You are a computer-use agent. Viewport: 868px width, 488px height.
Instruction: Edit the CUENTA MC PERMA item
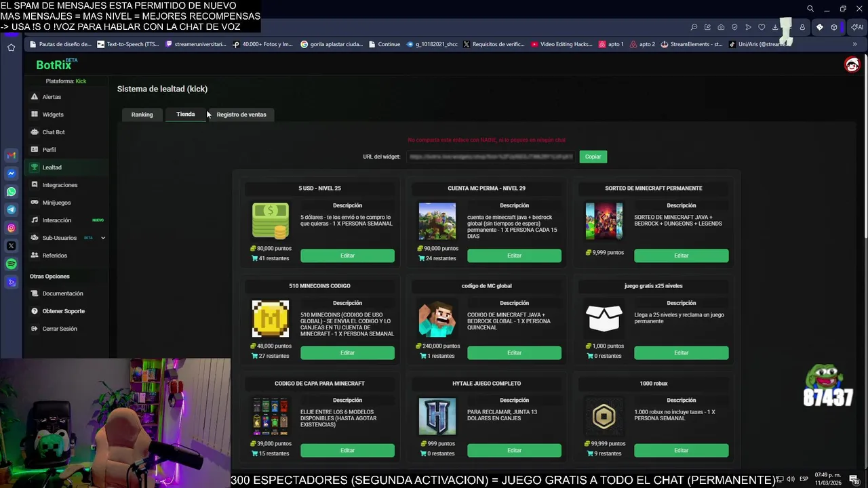click(x=514, y=256)
